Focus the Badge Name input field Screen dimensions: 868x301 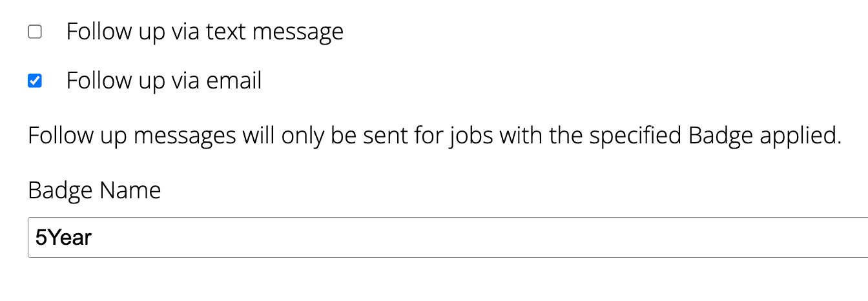pyautogui.click(x=447, y=237)
